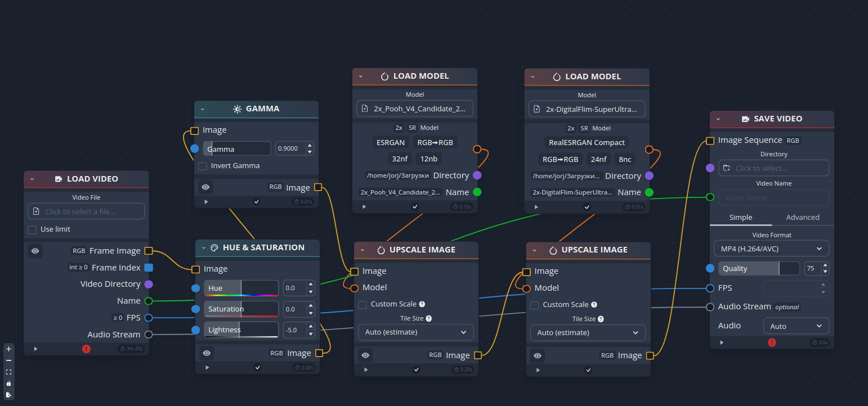Click the Video Name input field

[x=774, y=197]
